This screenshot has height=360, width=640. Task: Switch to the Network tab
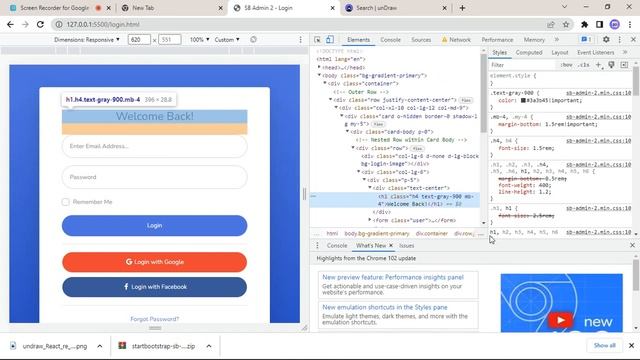[x=456, y=40]
